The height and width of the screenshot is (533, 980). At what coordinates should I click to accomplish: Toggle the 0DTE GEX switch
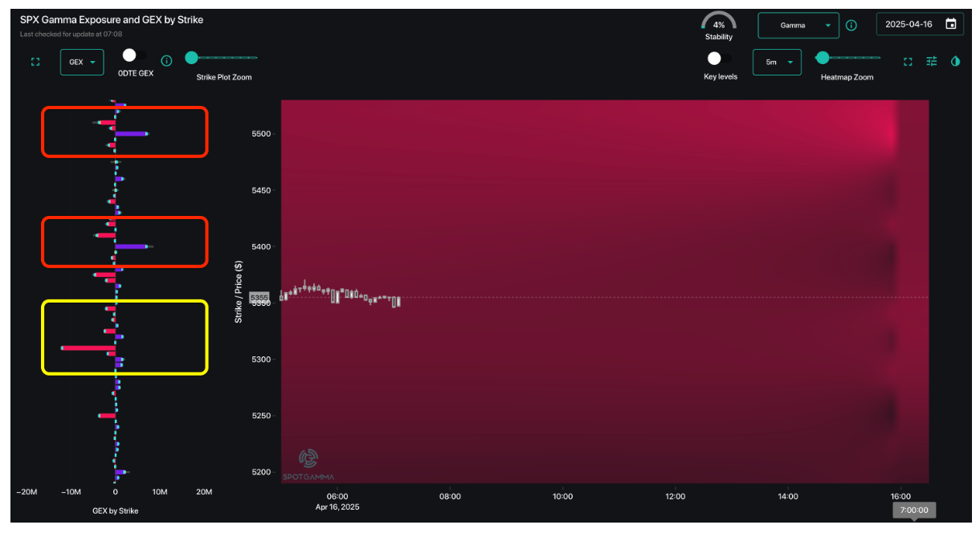coord(134,55)
